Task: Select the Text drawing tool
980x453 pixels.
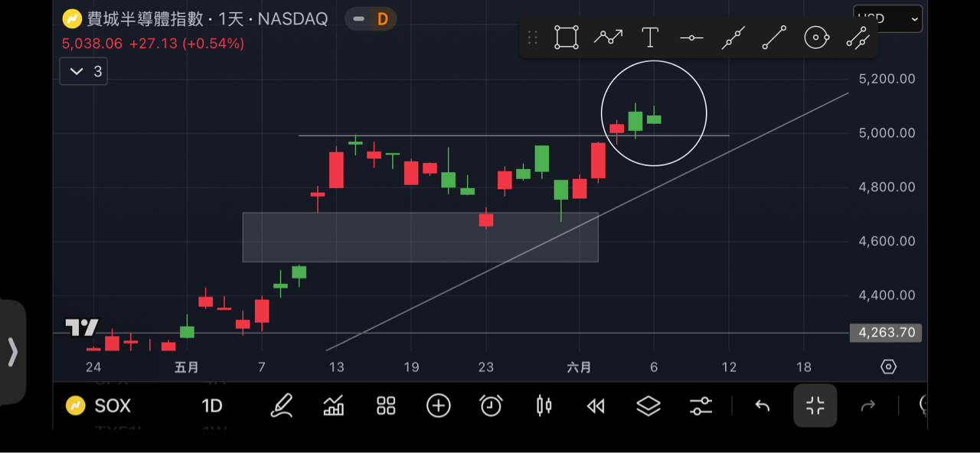Action: click(650, 37)
